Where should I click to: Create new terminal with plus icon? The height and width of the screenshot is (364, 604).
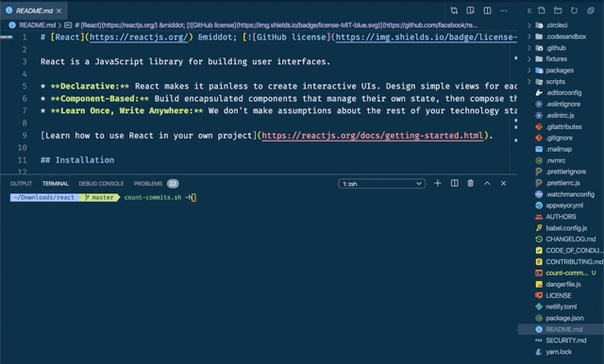(438, 183)
